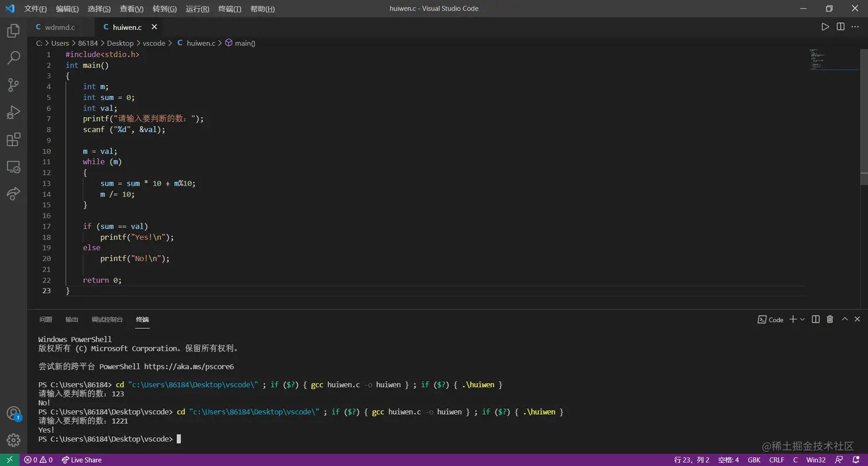The width and height of the screenshot is (868, 466).
Task: Switch to the 问题 panel tab
Action: tap(46, 319)
